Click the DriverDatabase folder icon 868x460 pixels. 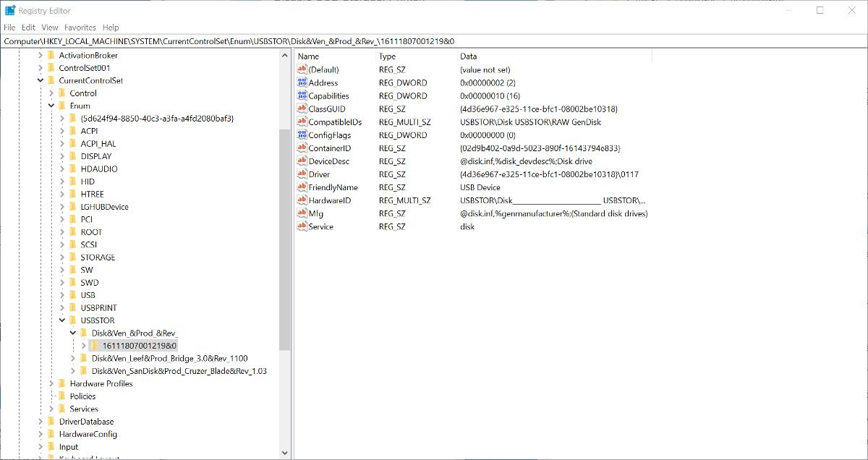coord(51,422)
